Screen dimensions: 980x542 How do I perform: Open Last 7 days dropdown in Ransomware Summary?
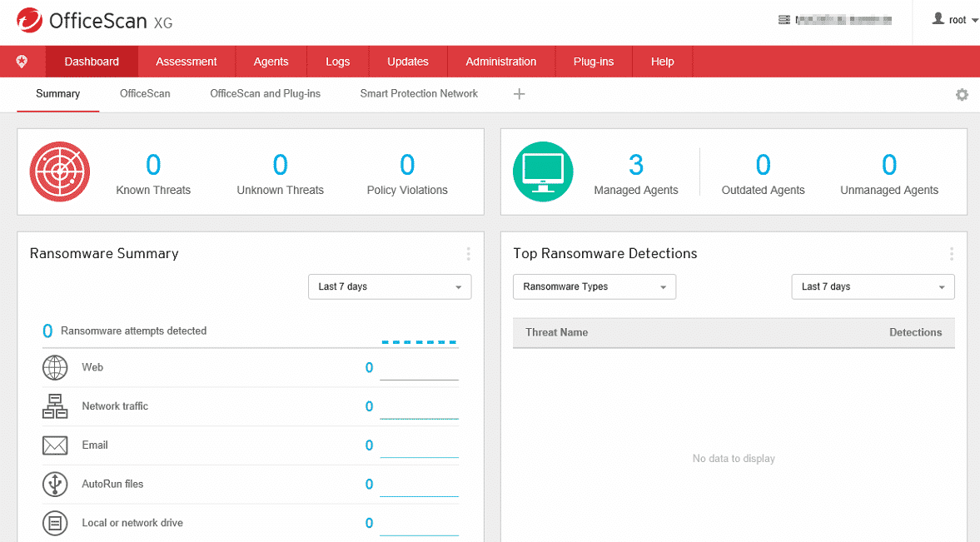390,287
